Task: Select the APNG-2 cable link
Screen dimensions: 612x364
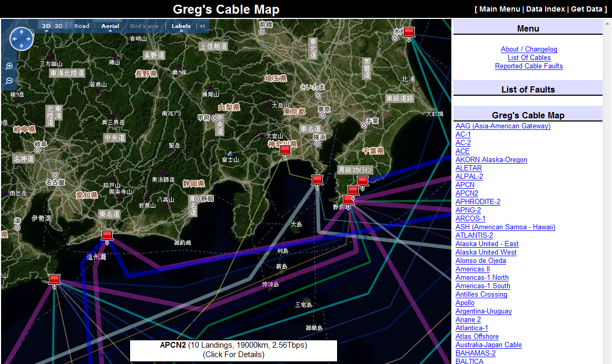Action: click(468, 210)
